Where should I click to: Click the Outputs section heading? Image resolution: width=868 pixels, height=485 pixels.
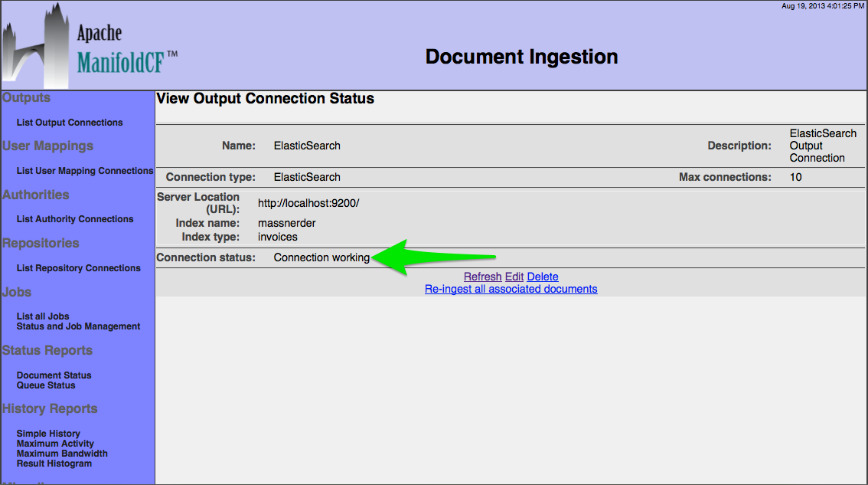[x=26, y=97]
